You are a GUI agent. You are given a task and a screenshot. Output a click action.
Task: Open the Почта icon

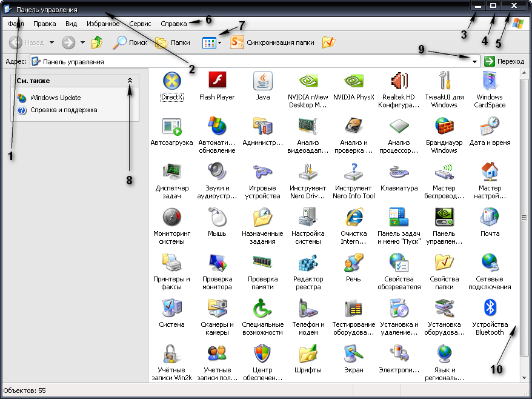(x=490, y=217)
